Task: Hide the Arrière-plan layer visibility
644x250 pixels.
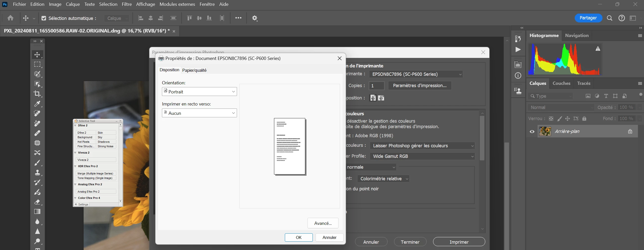Action: click(x=532, y=131)
